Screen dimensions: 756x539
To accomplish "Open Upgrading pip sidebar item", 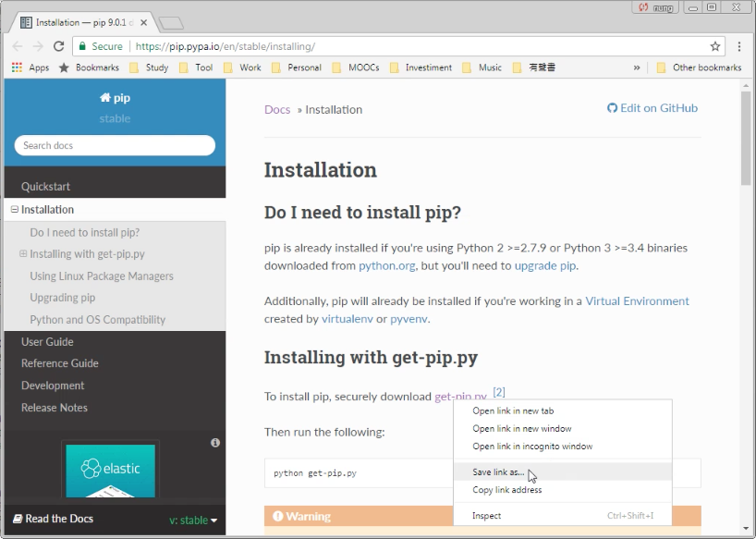I will (x=63, y=298).
